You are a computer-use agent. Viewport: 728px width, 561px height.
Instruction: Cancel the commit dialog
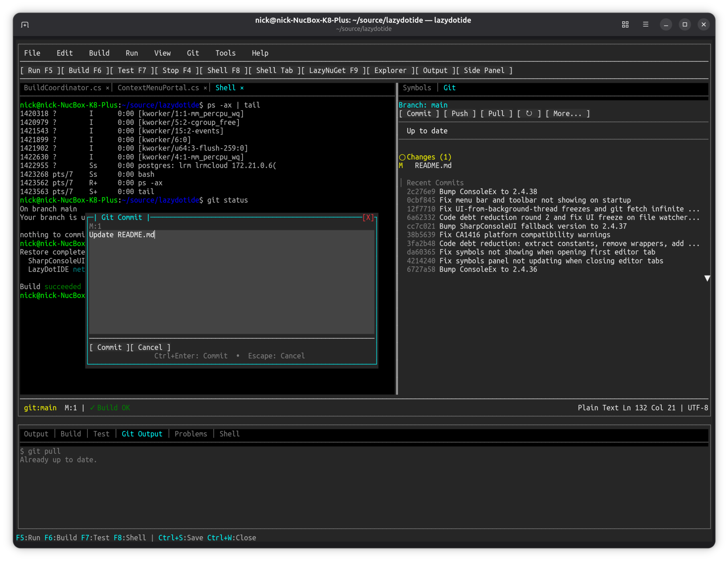pos(150,347)
